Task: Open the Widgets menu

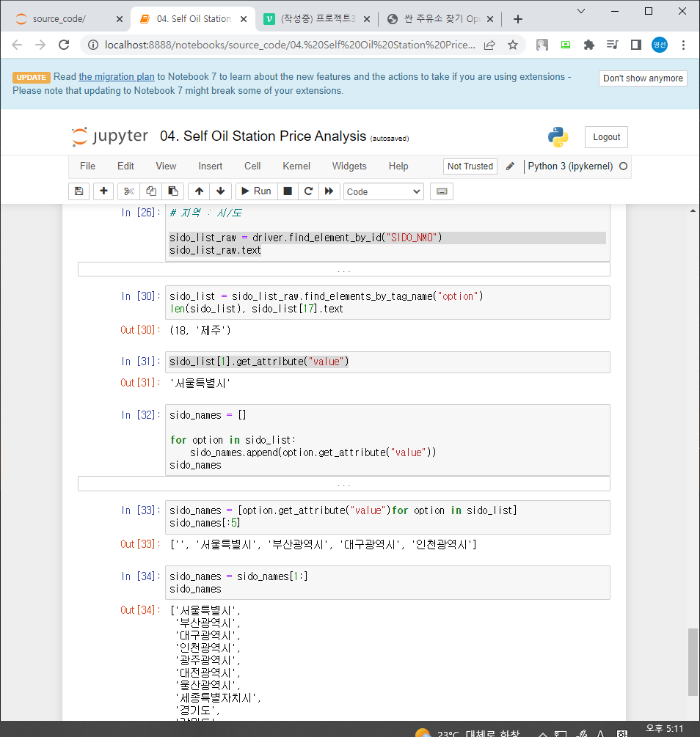Action: pos(349,166)
